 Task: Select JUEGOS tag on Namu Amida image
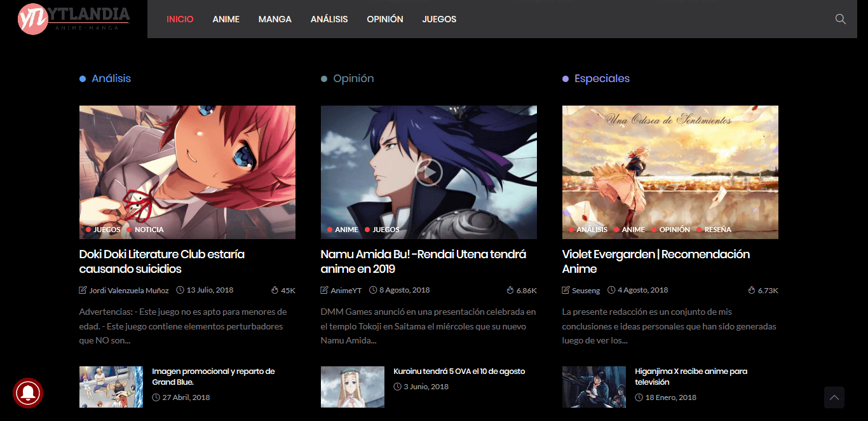point(386,230)
